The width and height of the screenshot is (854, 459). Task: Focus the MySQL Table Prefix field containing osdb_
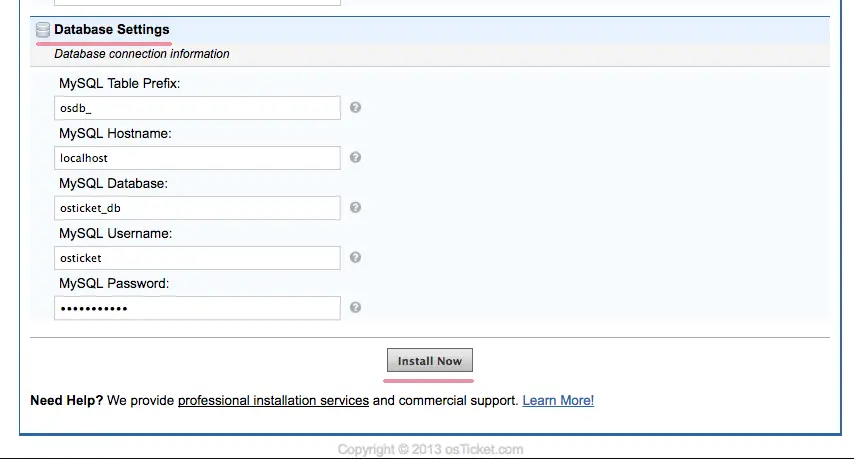pyautogui.click(x=197, y=108)
